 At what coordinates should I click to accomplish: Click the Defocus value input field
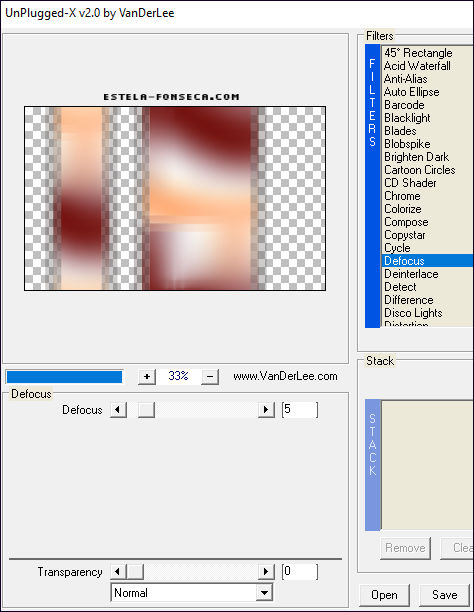tap(300, 409)
